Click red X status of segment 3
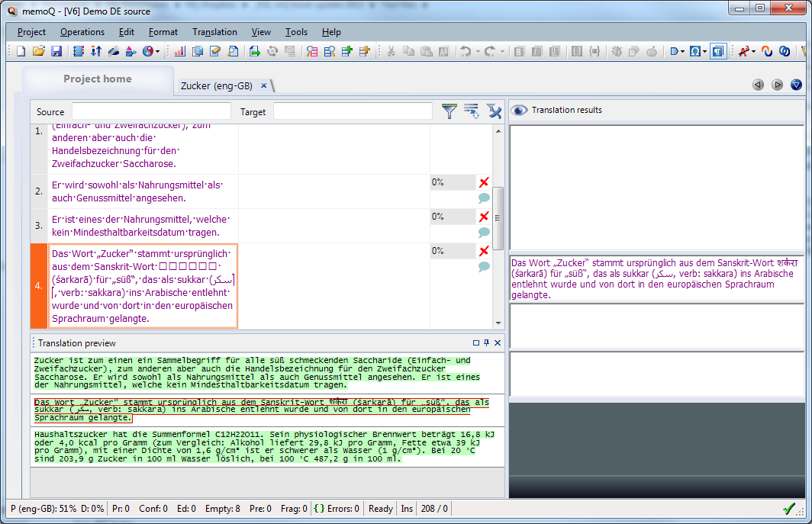 tap(484, 217)
